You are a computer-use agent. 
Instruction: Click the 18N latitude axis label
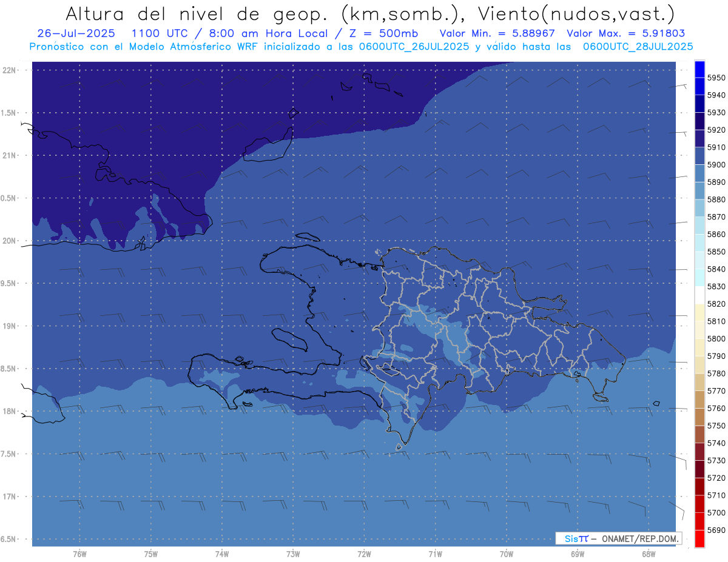point(10,411)
